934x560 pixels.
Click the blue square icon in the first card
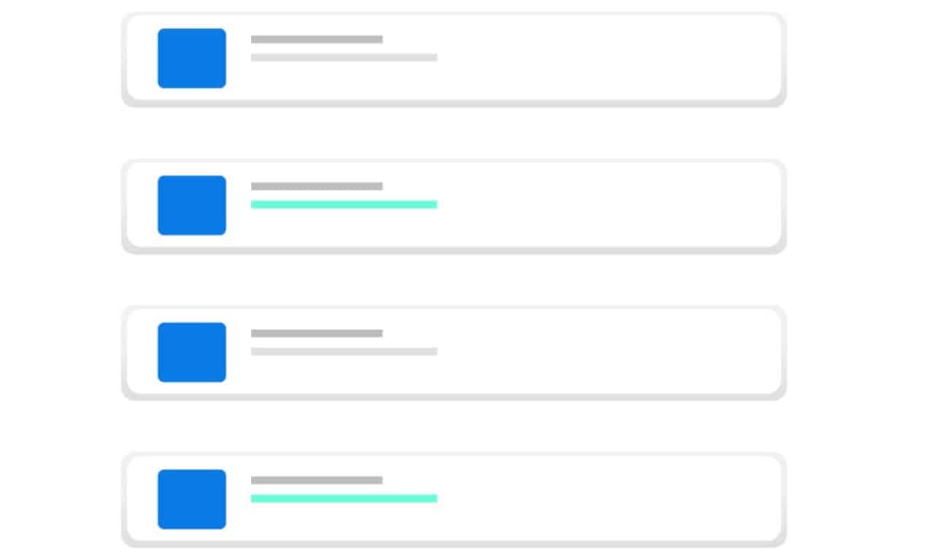[191, 58]
